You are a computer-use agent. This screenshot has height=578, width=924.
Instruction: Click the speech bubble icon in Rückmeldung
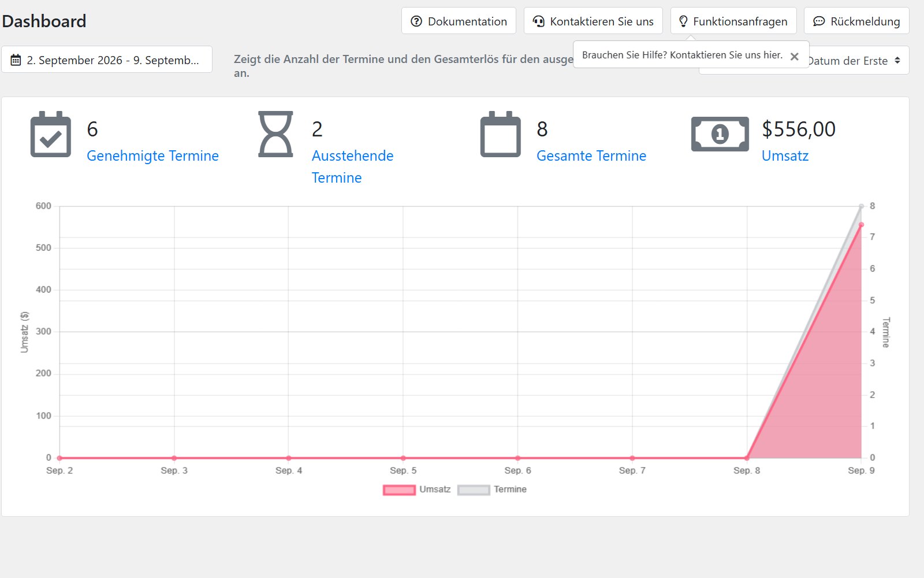819,21
